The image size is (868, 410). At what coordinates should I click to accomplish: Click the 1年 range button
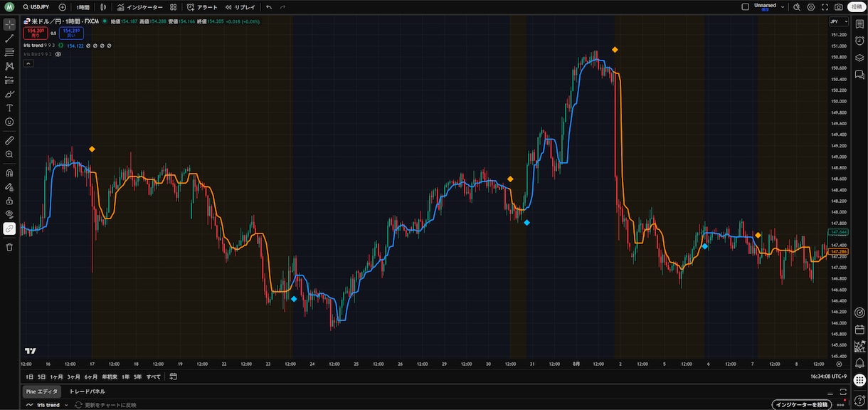pyautogui.click(x=126, y=377)
